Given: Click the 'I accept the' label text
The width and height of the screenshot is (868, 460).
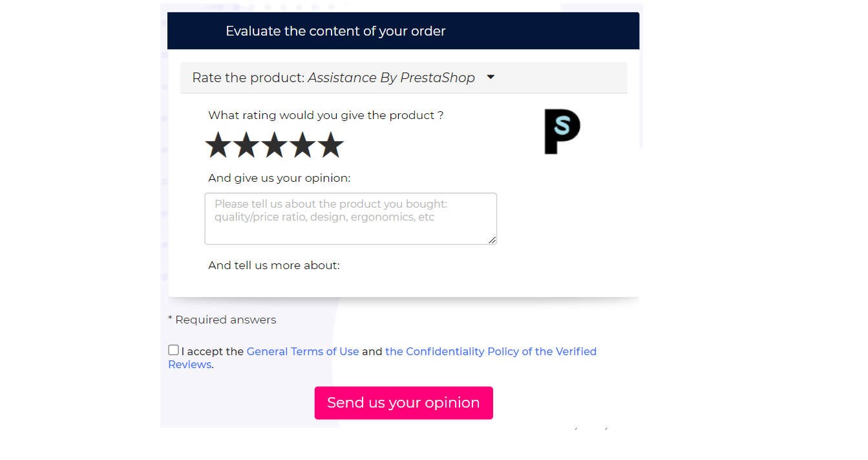Looking at the screenshot, I should (212, 351).
